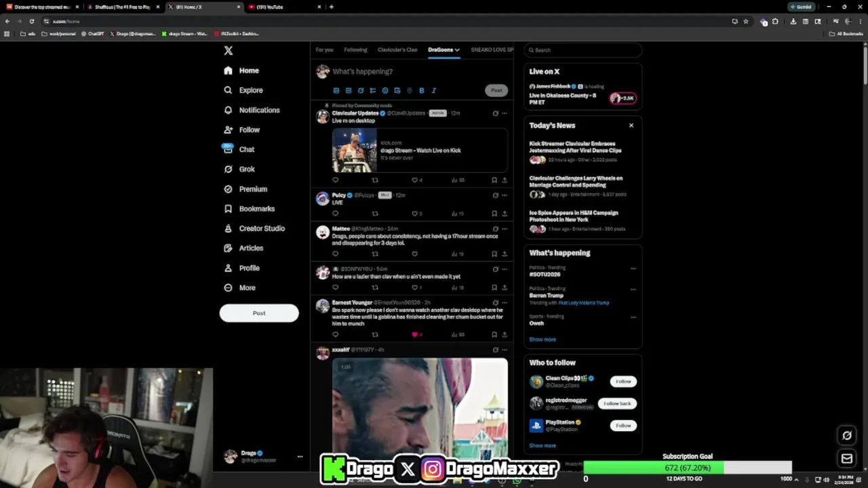Switch to the SNEAKO LOVE tab

[x=492, y=49]
